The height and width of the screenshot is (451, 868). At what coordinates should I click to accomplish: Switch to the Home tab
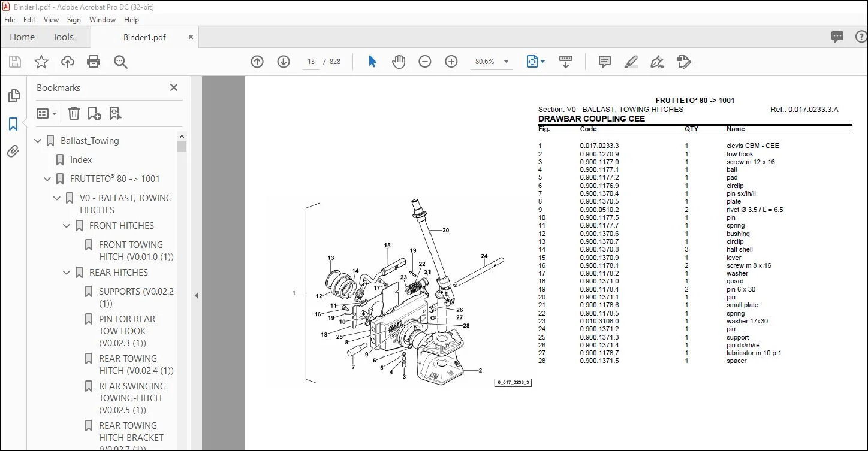pyautogui.click(x=22, y=37)
